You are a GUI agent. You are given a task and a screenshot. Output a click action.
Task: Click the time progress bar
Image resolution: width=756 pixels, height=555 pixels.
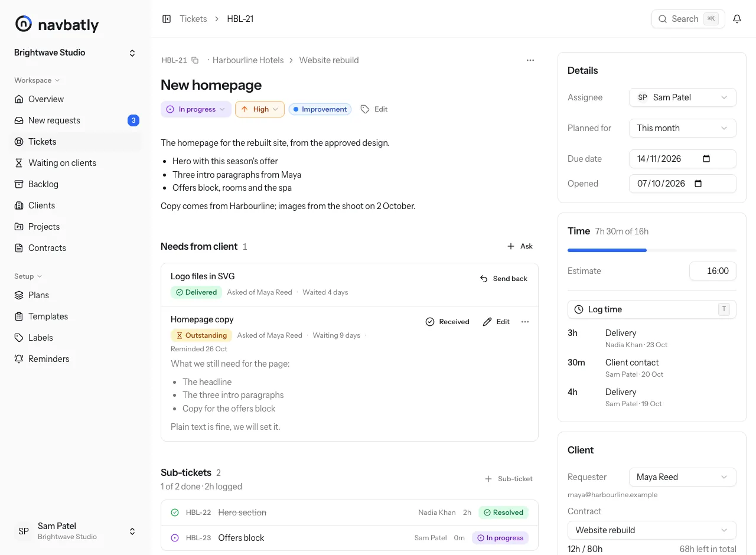pos(652,250)
